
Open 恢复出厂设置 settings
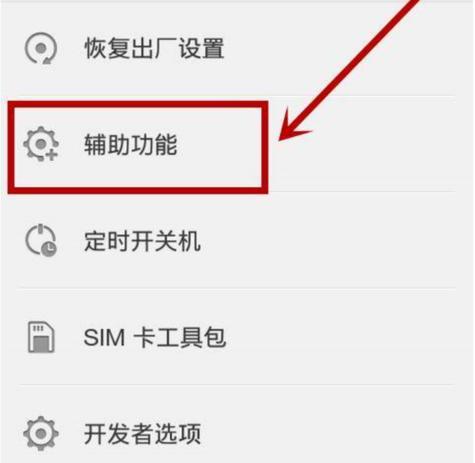coord(154,48)
